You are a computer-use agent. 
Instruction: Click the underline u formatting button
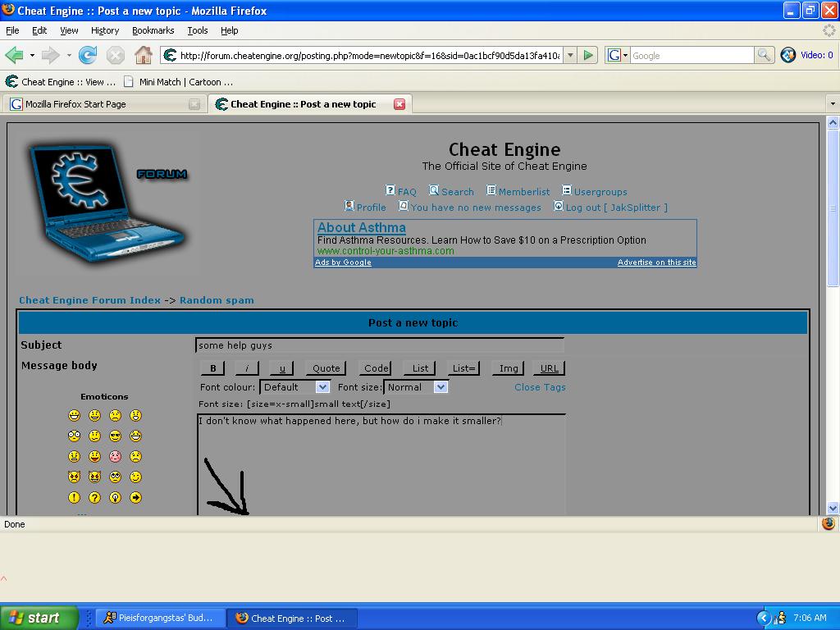282,368
